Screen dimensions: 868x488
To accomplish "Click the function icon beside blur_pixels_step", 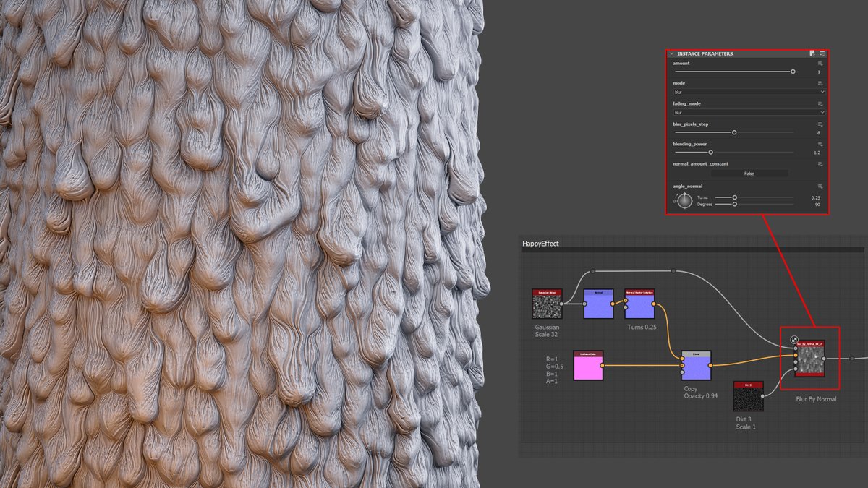I will click(x=820, y=124).
